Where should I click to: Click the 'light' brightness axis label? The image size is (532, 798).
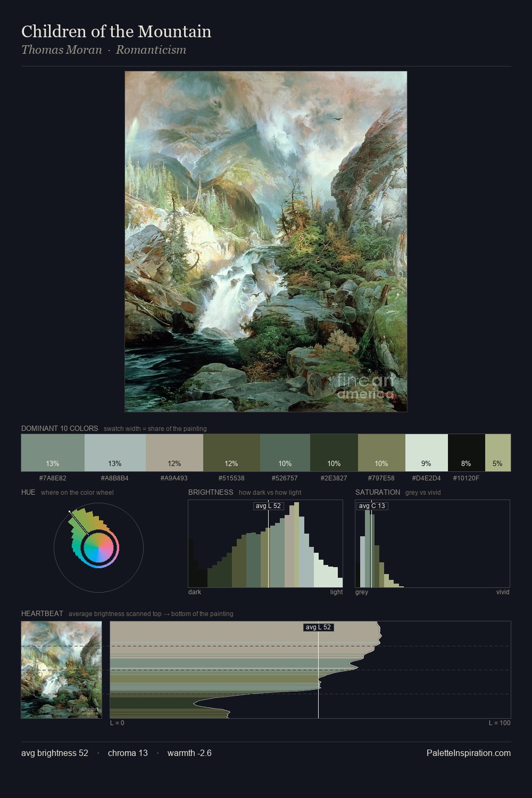336,592
